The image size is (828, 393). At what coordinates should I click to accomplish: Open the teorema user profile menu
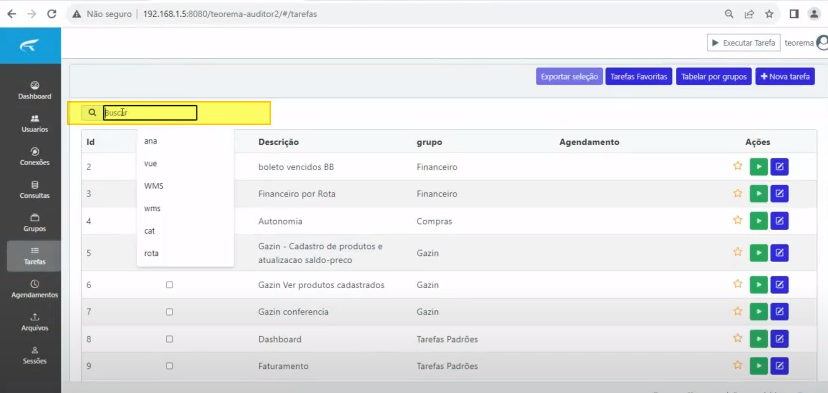[x=806, y=43]
